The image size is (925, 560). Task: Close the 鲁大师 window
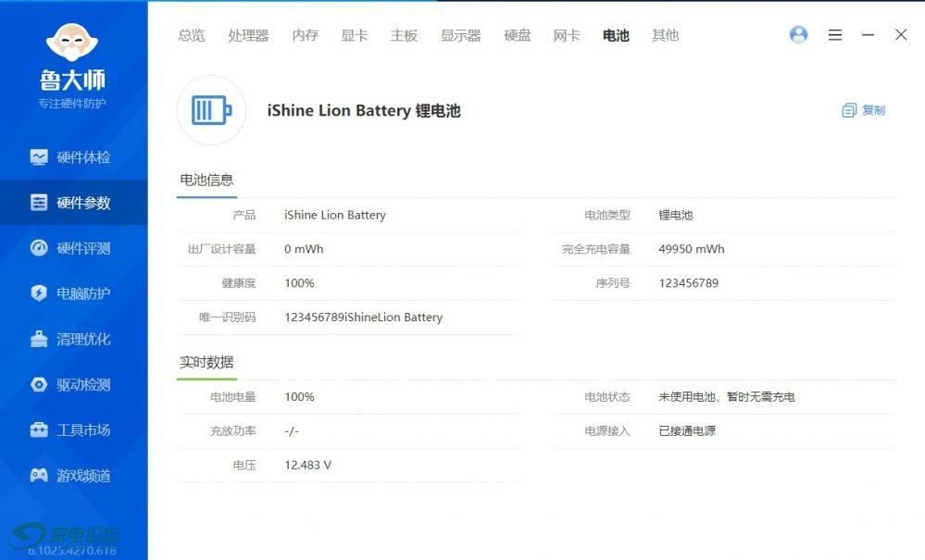coord(901,35)
